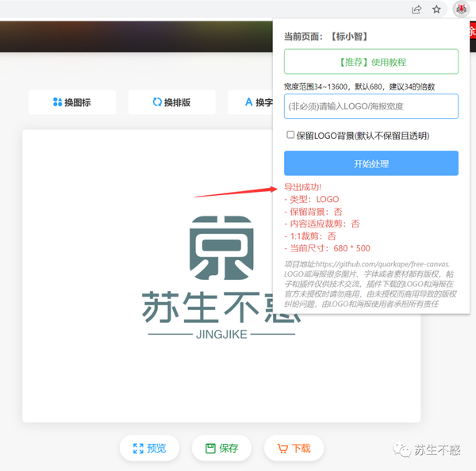Click the 换图标 button
476x471 pixels.
(72, 102)
